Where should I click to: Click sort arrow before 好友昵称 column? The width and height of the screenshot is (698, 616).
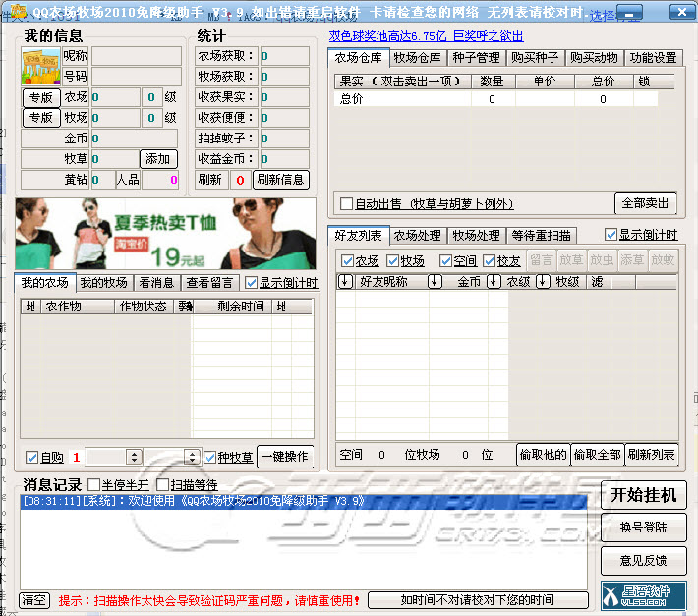coord(345,282)
